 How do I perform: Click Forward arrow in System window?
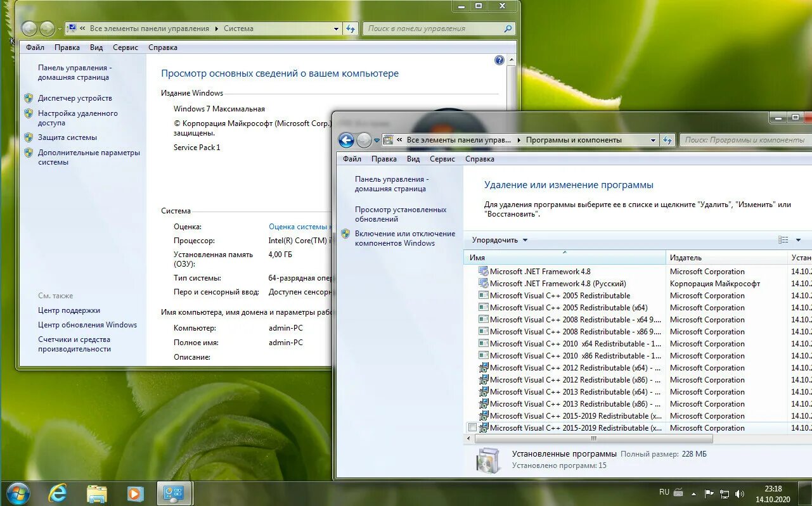[x=48, y=28]
